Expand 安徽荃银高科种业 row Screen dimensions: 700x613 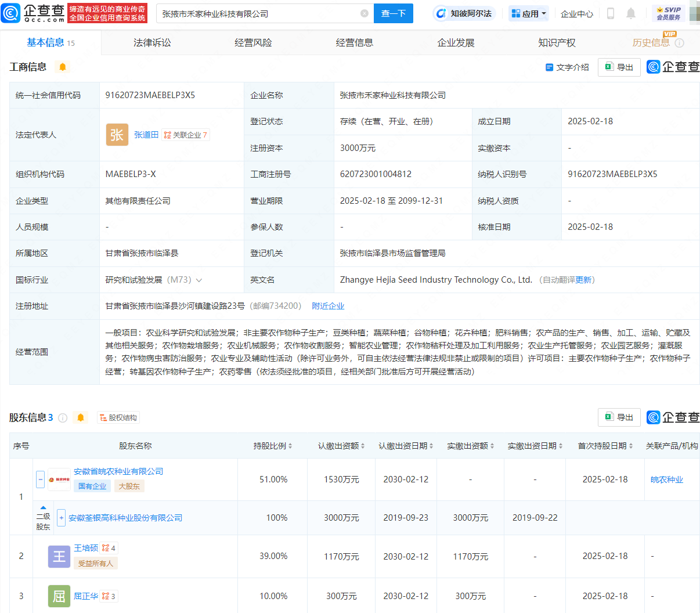coord(62,518)
